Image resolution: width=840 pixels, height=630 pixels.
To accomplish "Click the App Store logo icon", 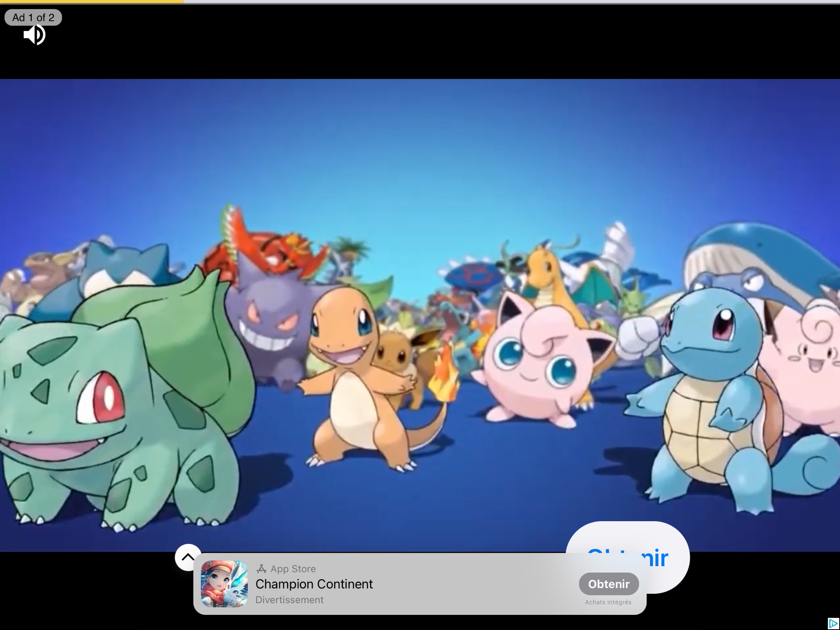I will point(261,569).
